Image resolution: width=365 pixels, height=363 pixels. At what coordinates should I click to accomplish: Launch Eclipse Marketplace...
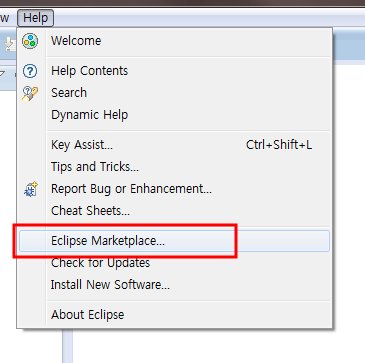[174, 241]
